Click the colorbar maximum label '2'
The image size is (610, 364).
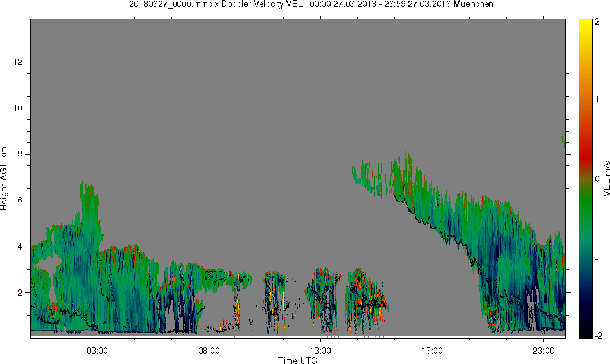click(x=598, y=22)
